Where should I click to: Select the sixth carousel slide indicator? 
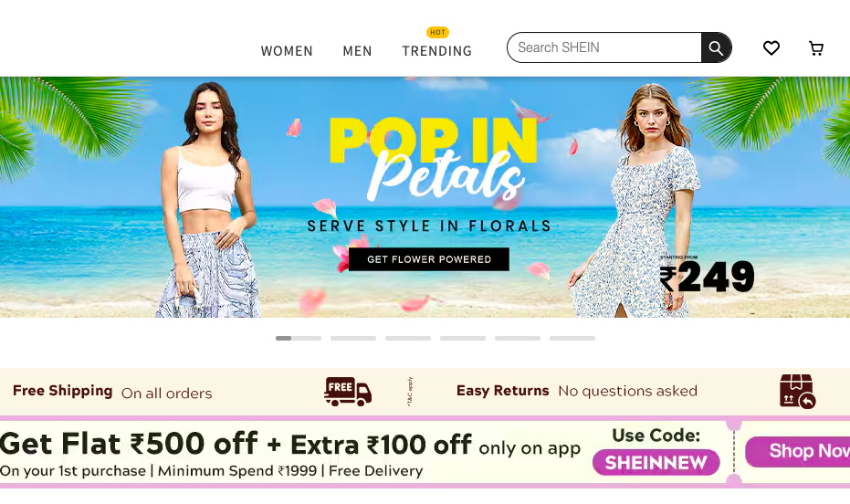tap(572, 339)
